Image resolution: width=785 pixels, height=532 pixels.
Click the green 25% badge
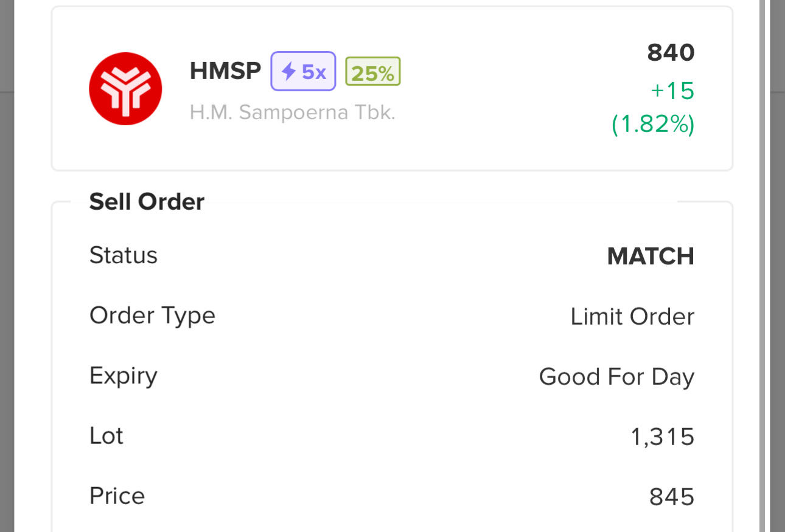(x=373, y=72)
